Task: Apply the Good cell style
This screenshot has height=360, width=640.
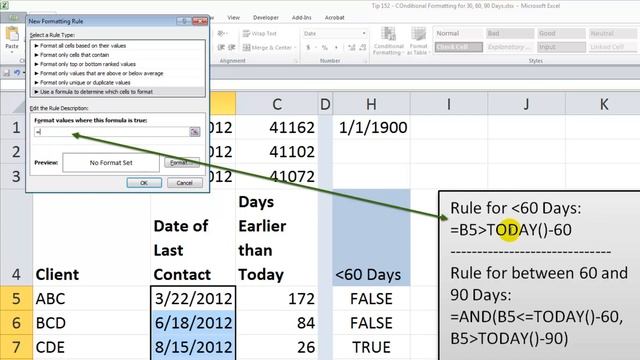Action: tap(561, 33)
